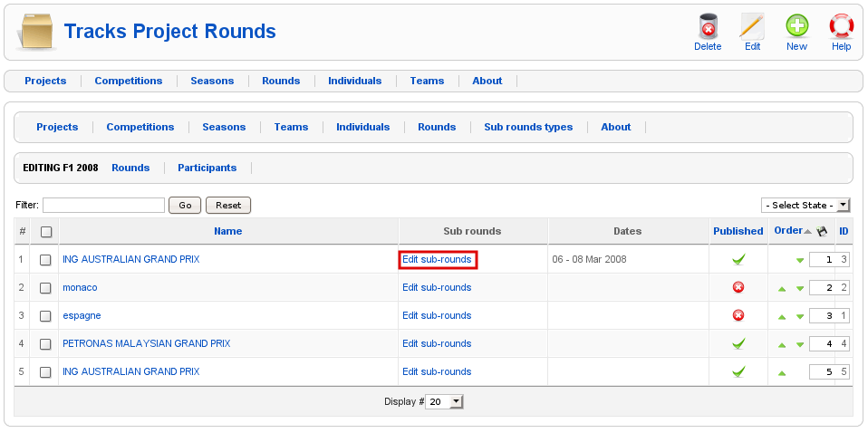Move espagne round up with green arrow
This screenshot has width=868, height=433.
click(x=782, y=317)
